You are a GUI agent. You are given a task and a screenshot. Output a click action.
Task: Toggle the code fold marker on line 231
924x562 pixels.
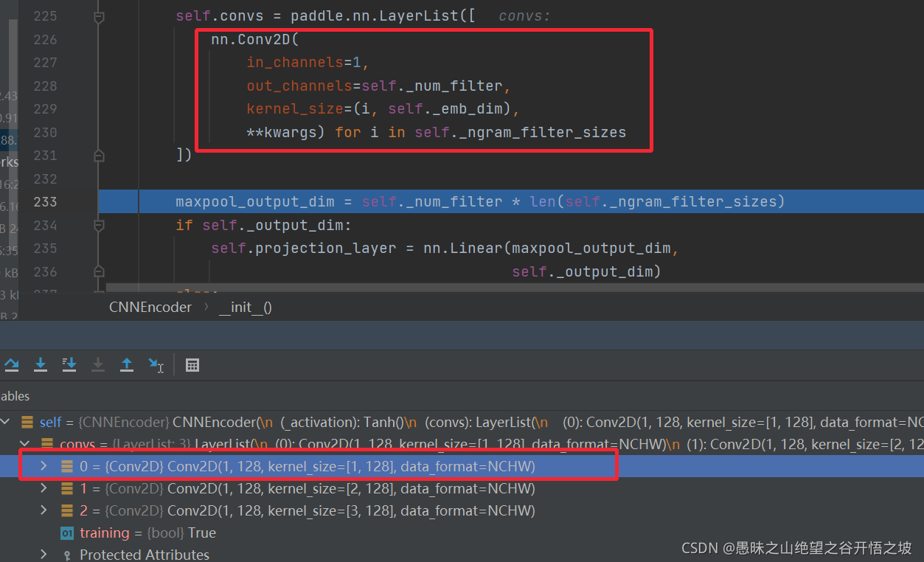click(100, 156)
